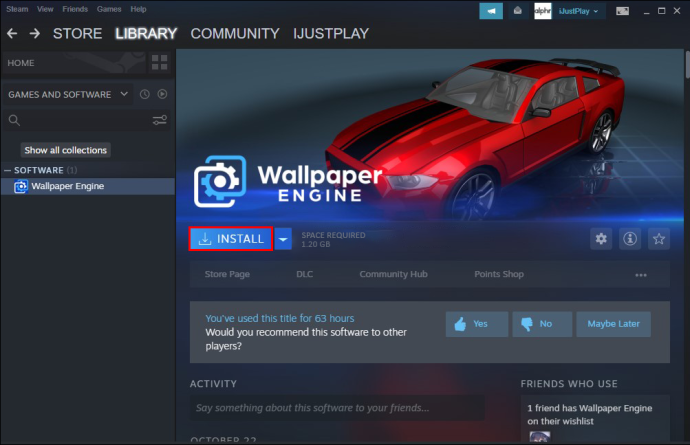Image resolution: width=690 pixels, height=445 pixels.
Task: Click the "ACTIVITY" heading
Action: click(213, 384)
